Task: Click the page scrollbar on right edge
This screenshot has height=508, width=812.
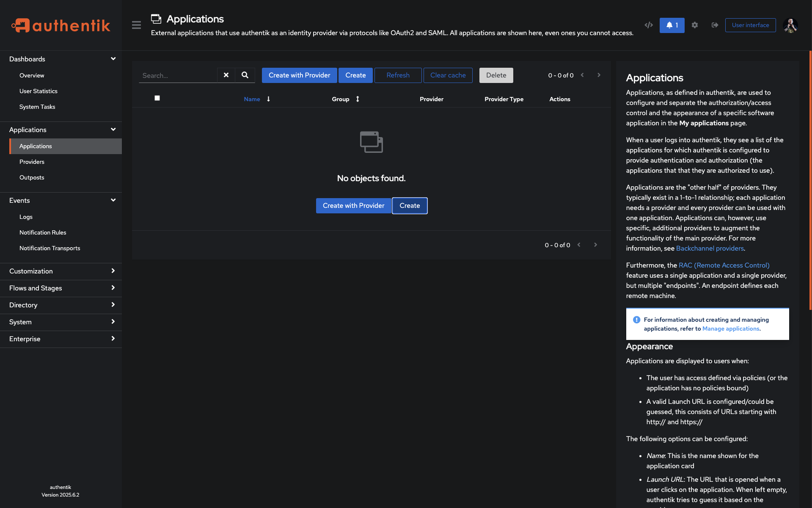Action: tap(810, 180)
